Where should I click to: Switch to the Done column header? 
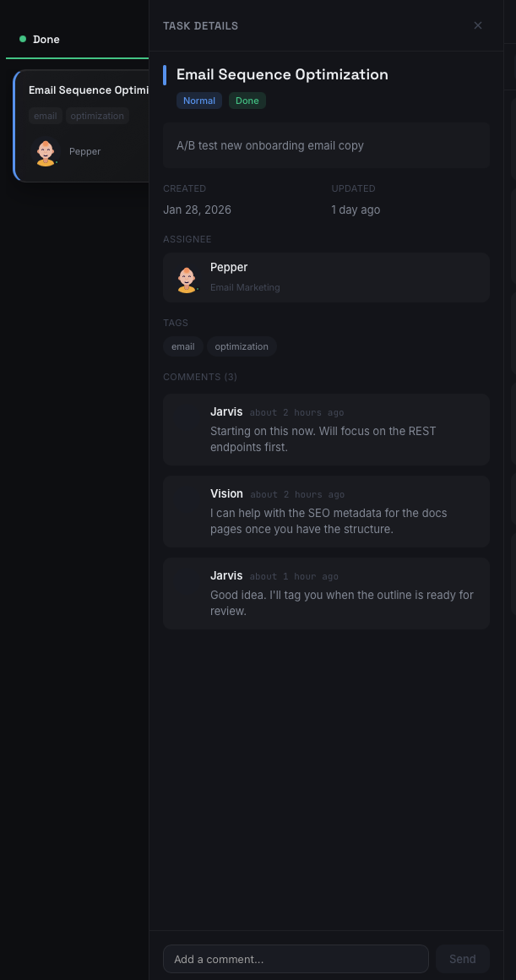(x=46, y=39)
